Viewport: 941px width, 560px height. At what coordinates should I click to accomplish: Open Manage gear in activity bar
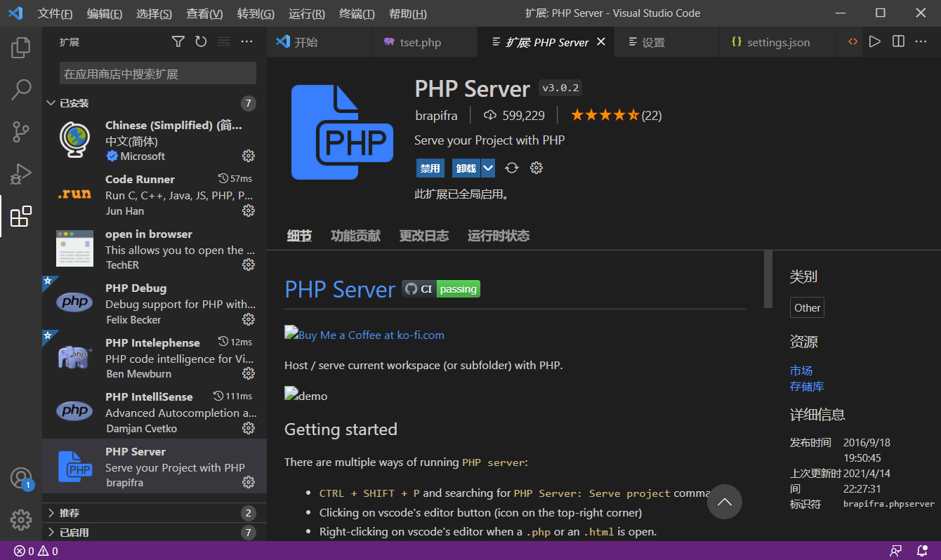[21, 520]
